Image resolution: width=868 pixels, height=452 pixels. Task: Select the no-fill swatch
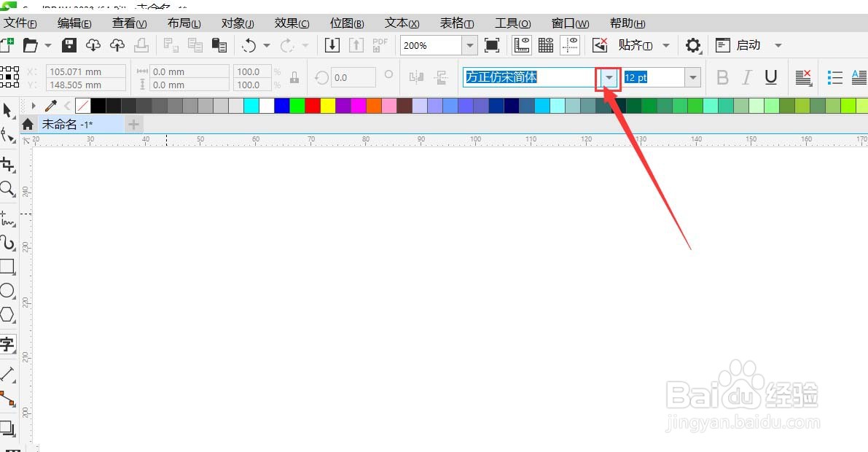[82, 105]
